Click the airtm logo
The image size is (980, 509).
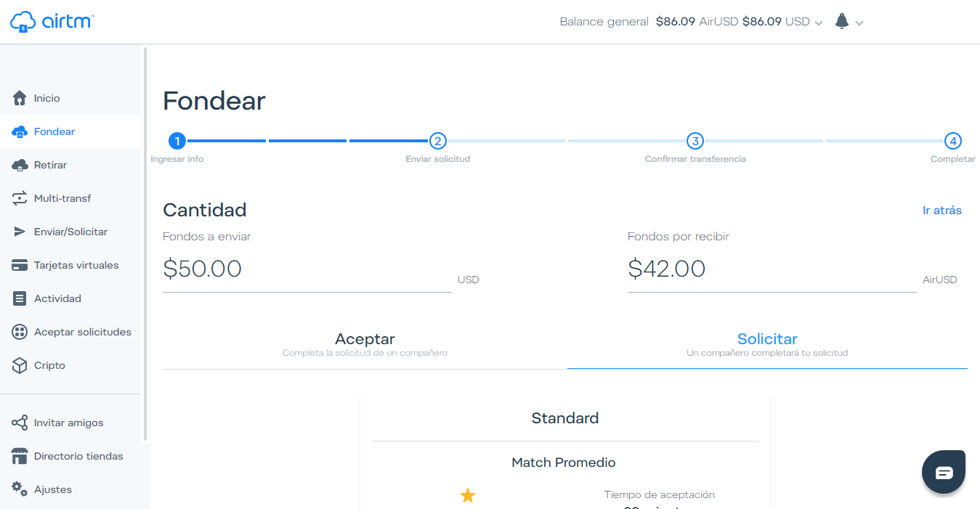click(x=52, y=22)
